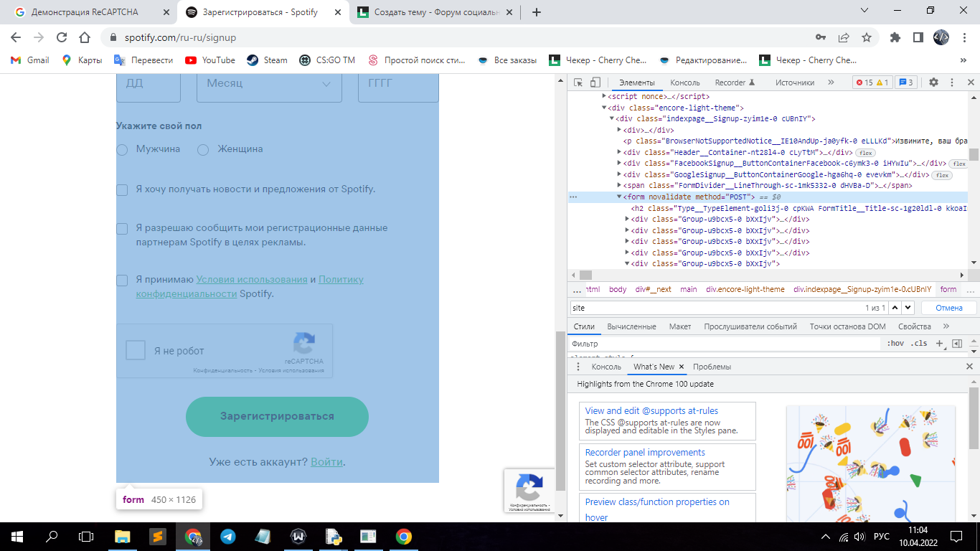Open the Chrome extensions puzzle icon
The image size is (980, 551).
[895, 37]
